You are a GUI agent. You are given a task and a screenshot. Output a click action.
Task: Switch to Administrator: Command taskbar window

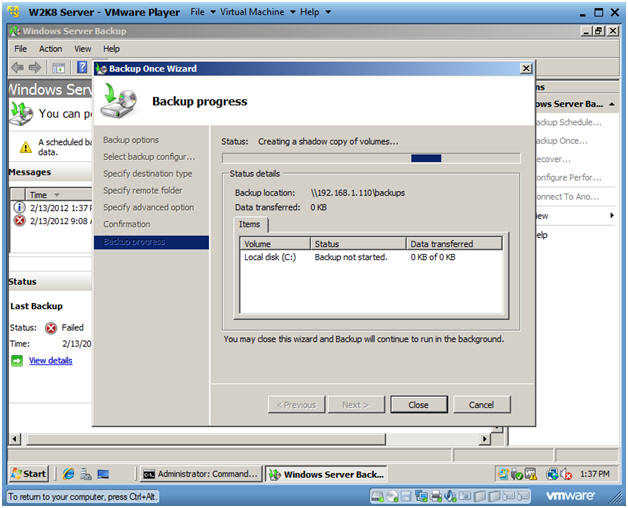pyautogui.click(x=201, y=474)
